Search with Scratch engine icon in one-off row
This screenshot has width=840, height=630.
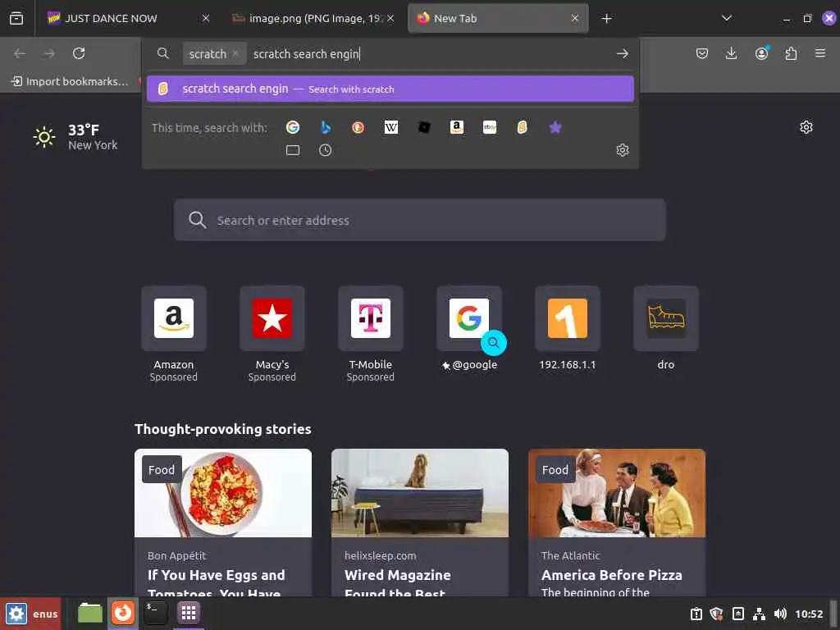click(x=523, y=127)
